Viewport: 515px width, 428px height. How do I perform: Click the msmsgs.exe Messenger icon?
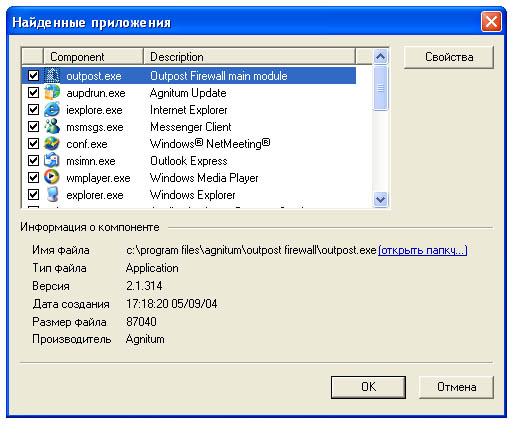[x=52, y=126]
